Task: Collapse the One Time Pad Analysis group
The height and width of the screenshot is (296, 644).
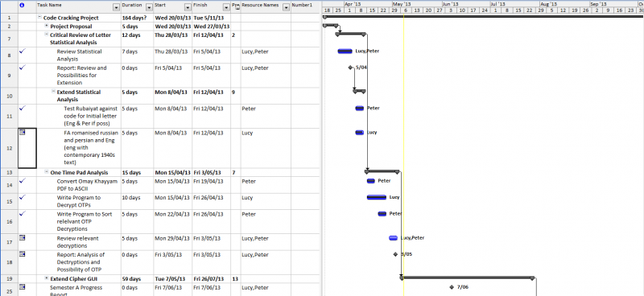Action: coord(47,172)
